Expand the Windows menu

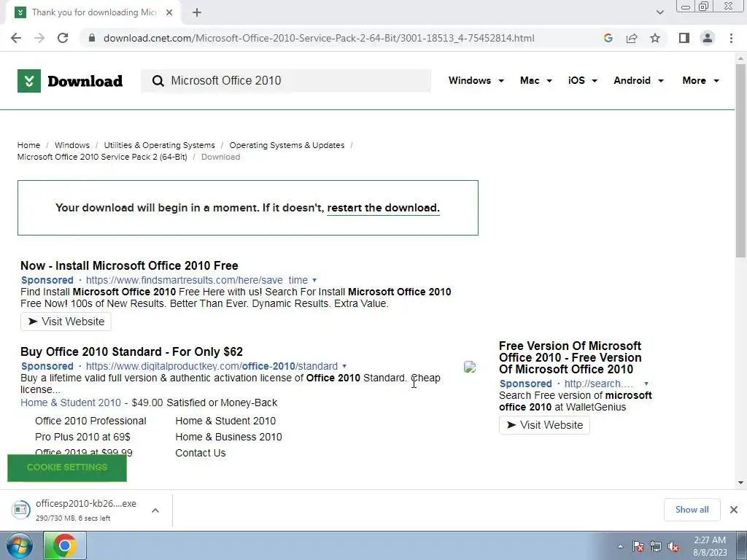(476, 80)
